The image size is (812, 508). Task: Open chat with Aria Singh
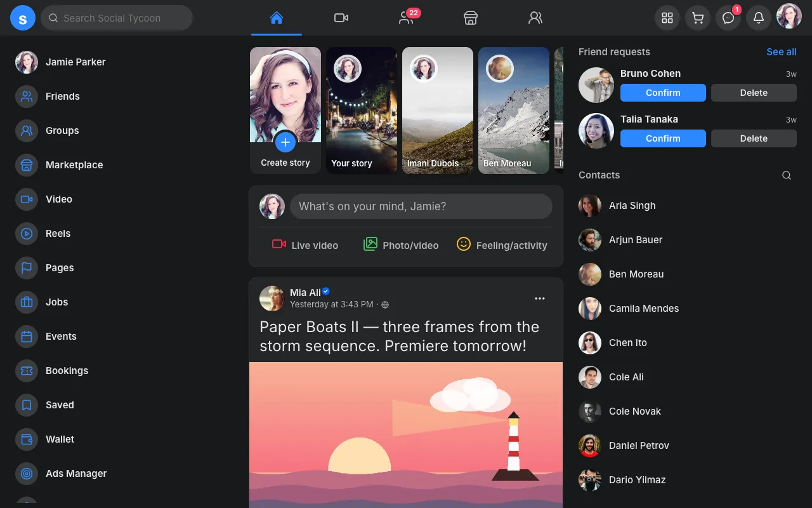(688, 206)
